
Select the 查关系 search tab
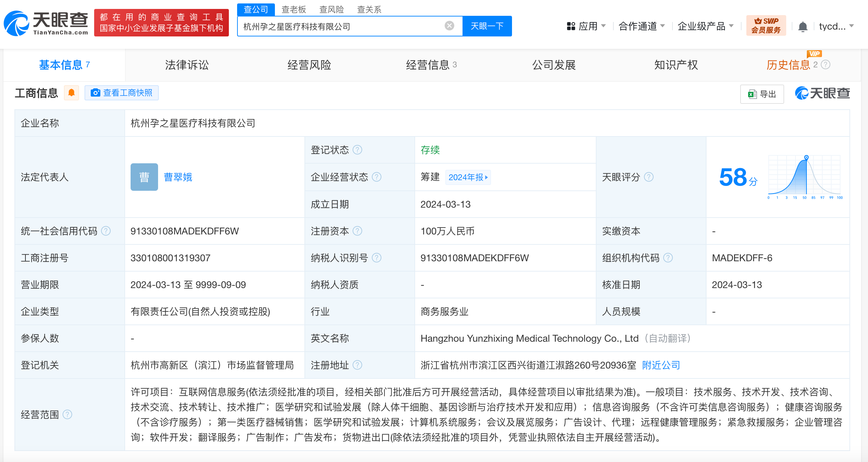pos(369,10)
